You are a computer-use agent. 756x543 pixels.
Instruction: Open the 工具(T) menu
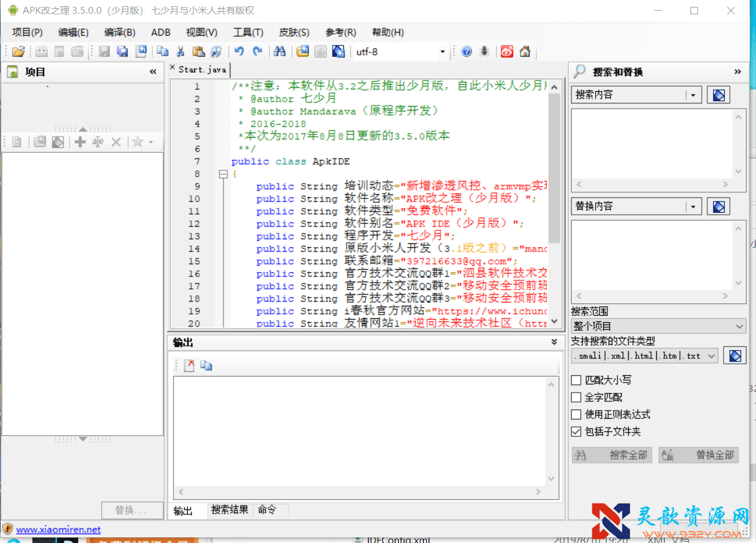point(248,32)
